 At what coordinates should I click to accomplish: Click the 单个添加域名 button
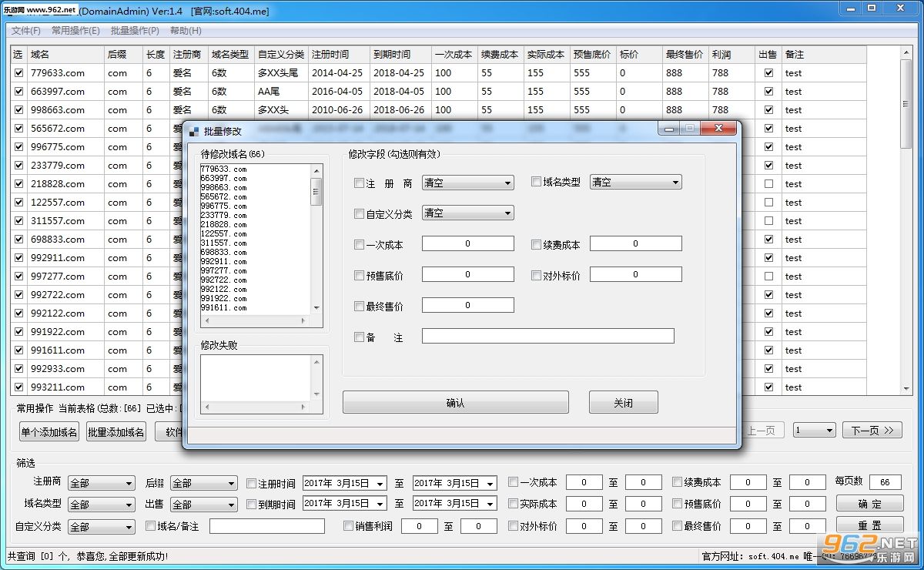coord(49,432)
